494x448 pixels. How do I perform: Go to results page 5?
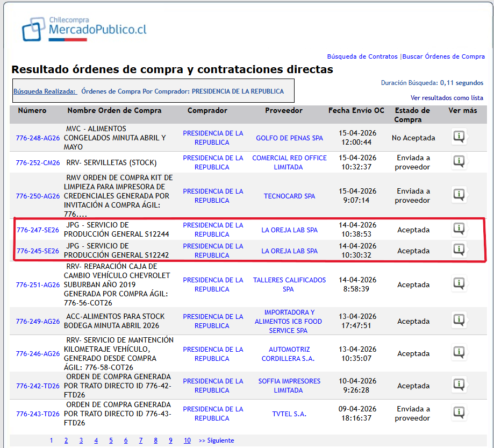tap(111, 440)
